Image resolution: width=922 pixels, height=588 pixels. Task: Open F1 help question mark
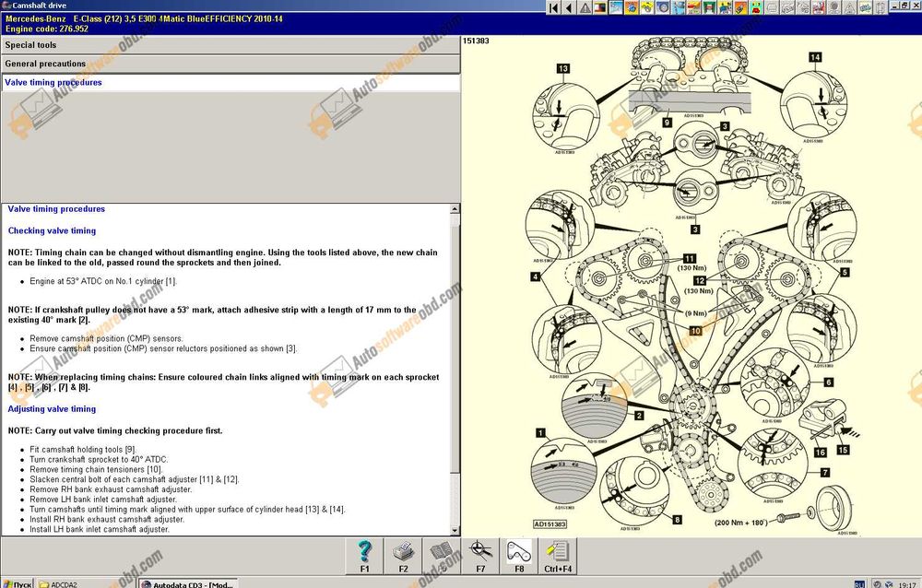pos(364,556)
